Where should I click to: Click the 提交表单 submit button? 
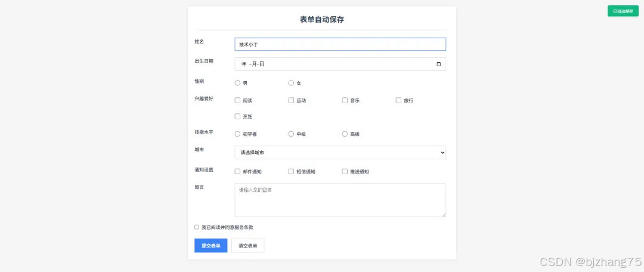click(210, 246)
